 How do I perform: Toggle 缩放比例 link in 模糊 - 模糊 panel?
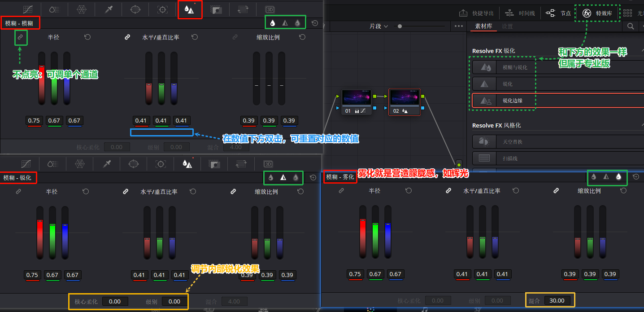coord(235,37)
